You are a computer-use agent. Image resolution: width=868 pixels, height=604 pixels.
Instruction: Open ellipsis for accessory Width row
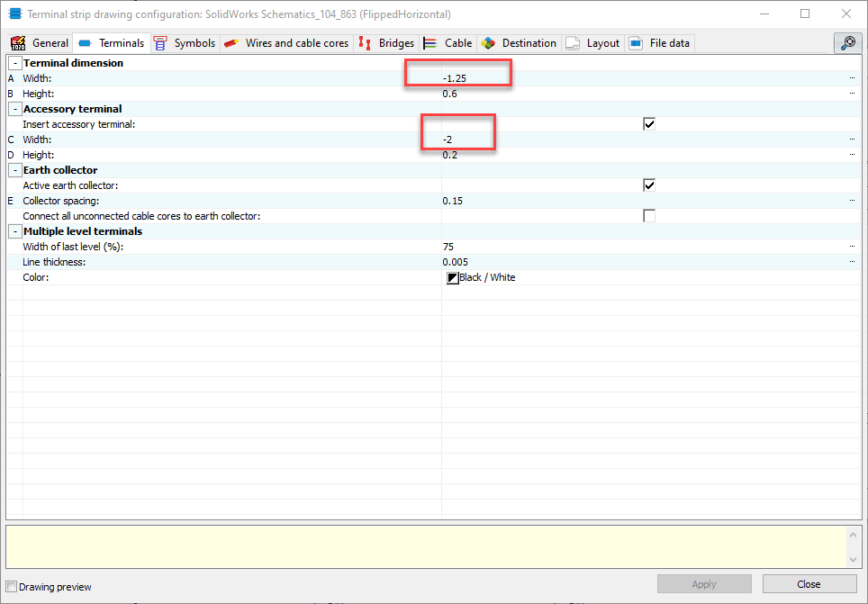[x=852, y=140]
